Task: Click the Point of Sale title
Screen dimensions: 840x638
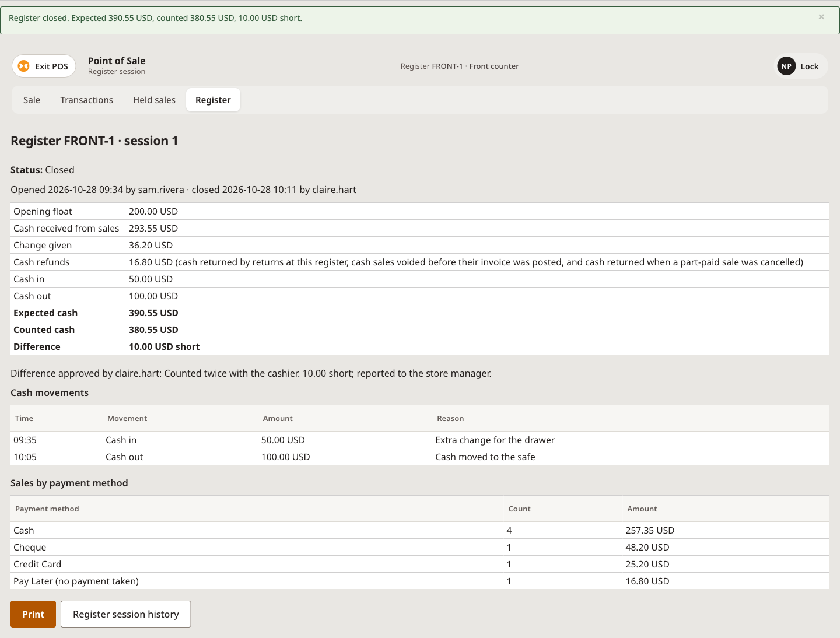Action: click(117, 61)
